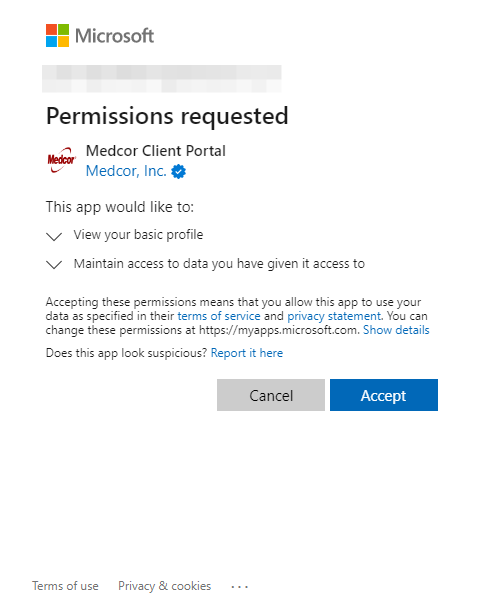The image size is (483, 599).
Task: Click Report it here link
Action: point(247,353)
